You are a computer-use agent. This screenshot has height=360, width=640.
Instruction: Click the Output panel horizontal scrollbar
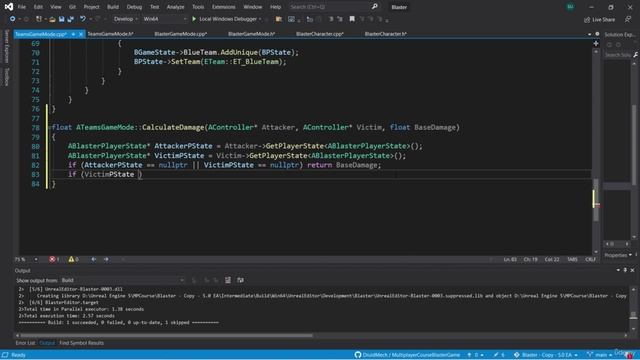coord(167,336)
